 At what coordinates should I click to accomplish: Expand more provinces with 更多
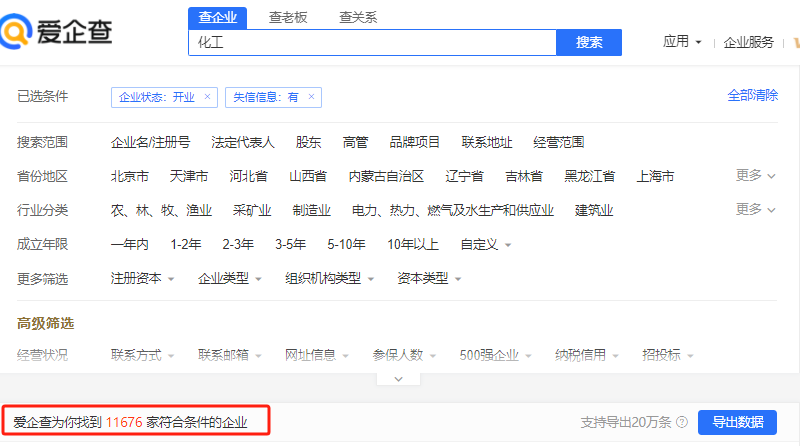click(x=755, y=175)
